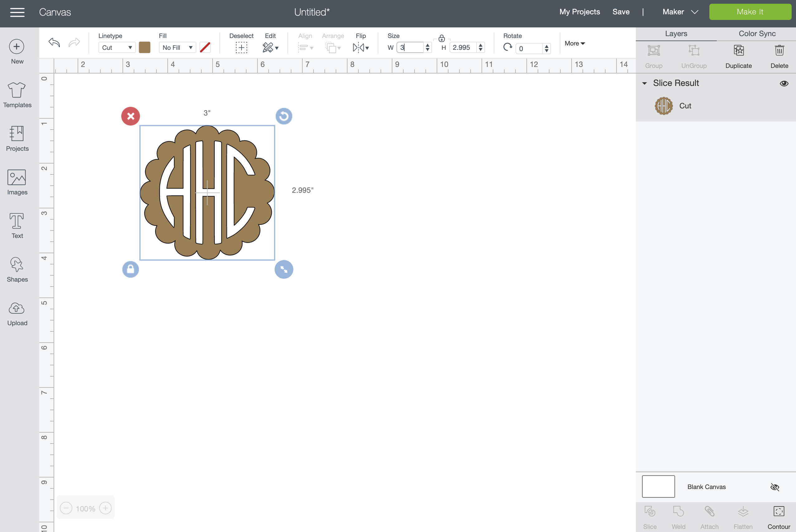Click the Make It button
The height and width of the screenshot is (532, 796).
750,12
